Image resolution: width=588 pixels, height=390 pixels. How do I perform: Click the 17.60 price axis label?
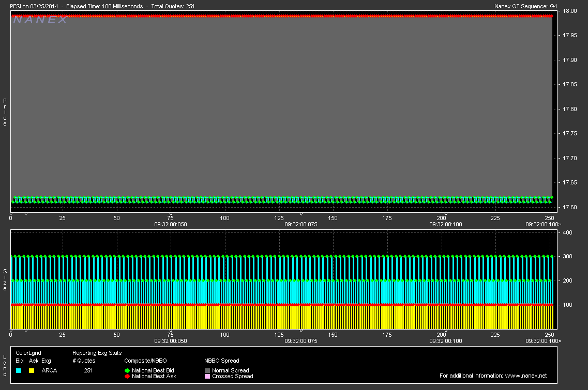[569, 207]
